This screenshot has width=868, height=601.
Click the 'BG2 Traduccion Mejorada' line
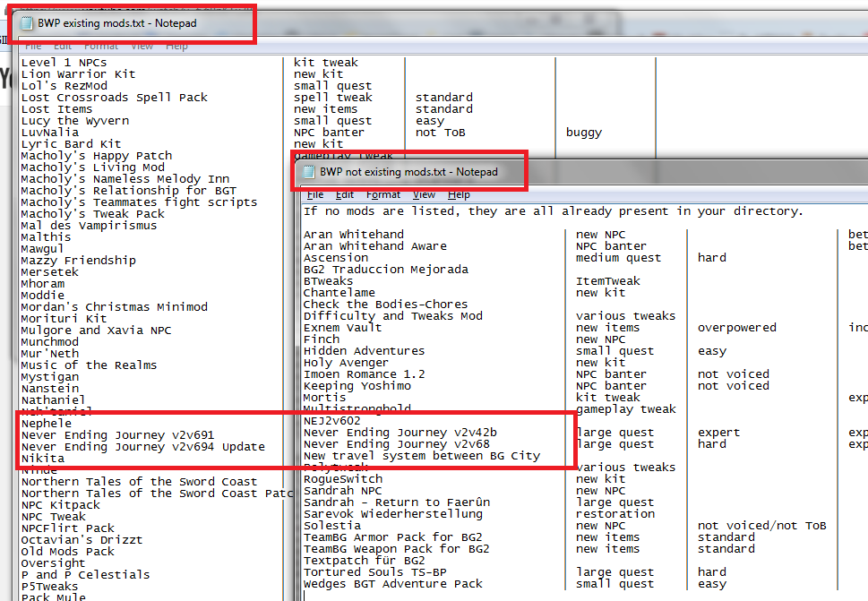pos(385,269)
